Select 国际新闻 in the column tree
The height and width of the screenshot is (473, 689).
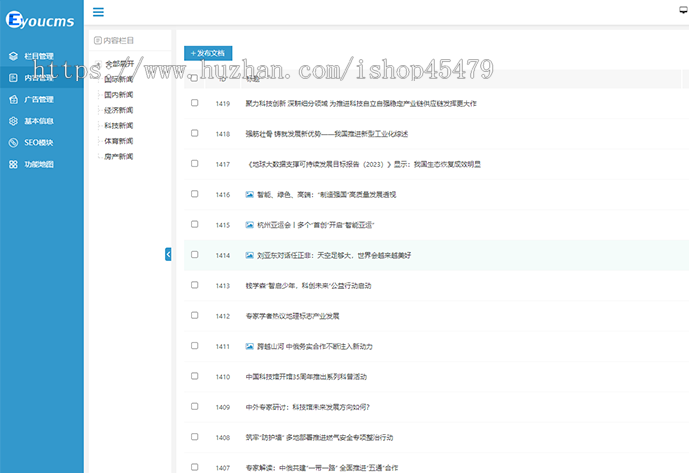coord(119,79)
